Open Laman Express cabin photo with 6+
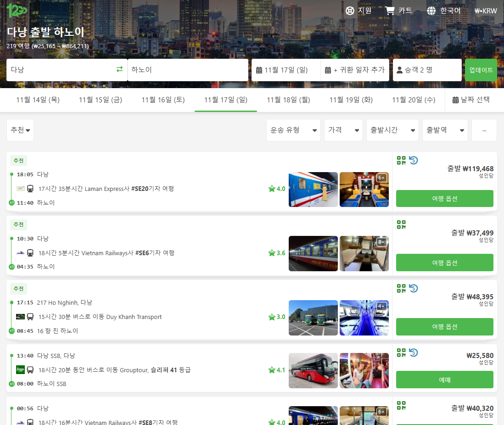Image resolution: width=504 pixels, height=425 pixels. point(364,190)
